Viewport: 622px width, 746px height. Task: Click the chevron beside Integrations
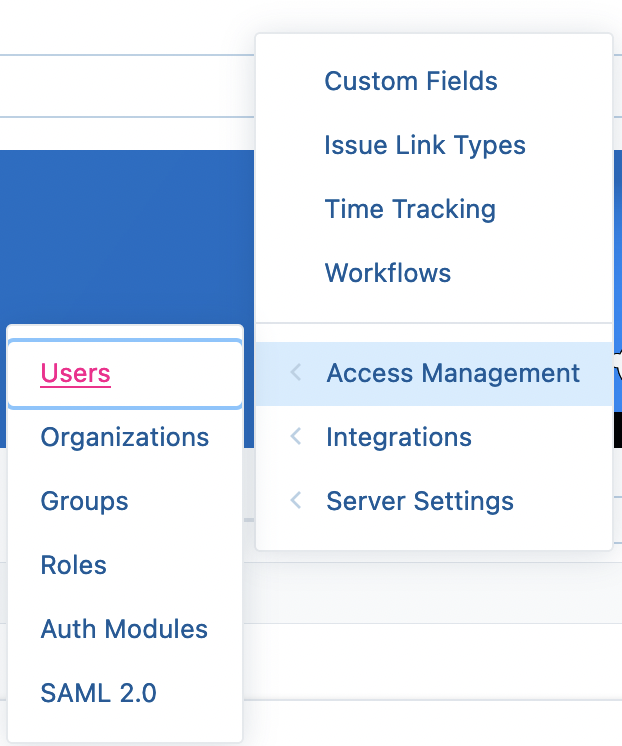(x=296, y=436)
